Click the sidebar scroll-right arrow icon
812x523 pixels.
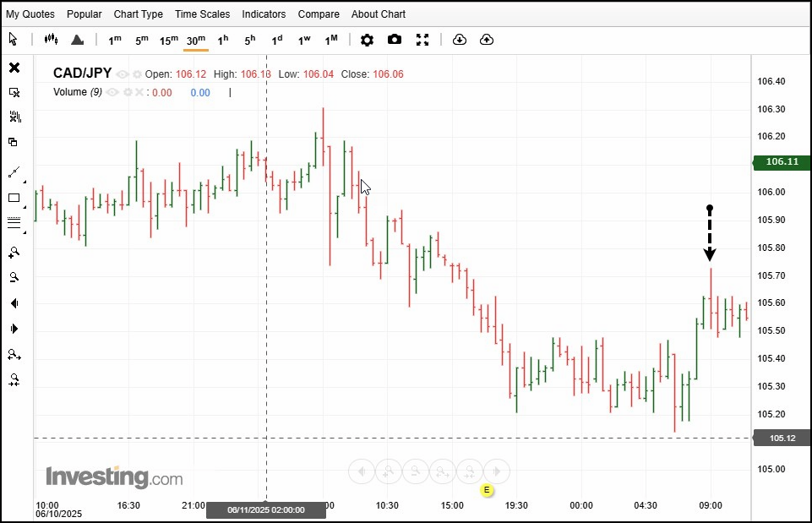coord(14,329)
